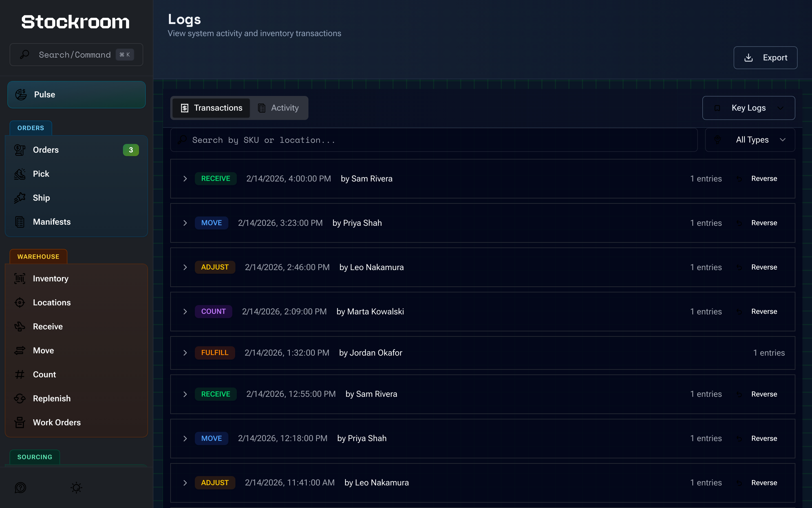Click the SOURCING section label
Viewport: 812px width, 508px height.
(35, 457)
